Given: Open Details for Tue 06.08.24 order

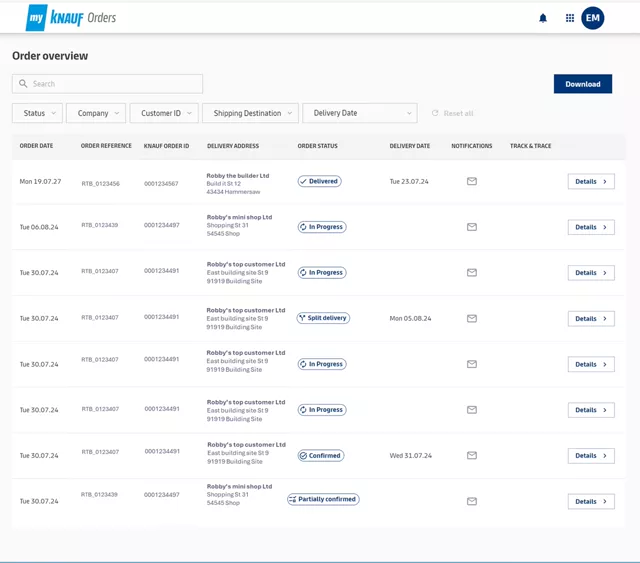Looking at the screenshot, I should 591,227.
